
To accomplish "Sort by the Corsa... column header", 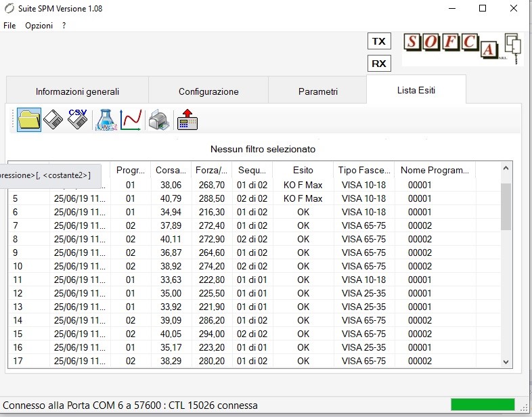I will click(x=171, y=170).
